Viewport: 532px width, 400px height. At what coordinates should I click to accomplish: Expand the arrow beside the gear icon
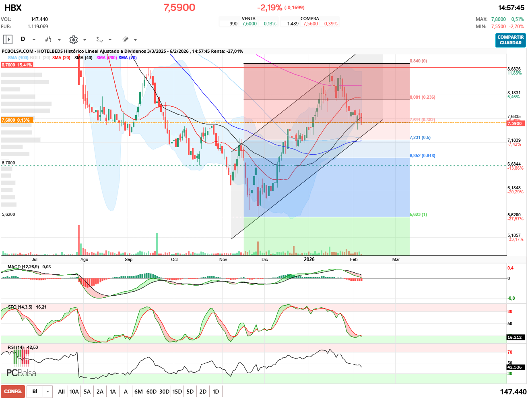coord(85,40)
